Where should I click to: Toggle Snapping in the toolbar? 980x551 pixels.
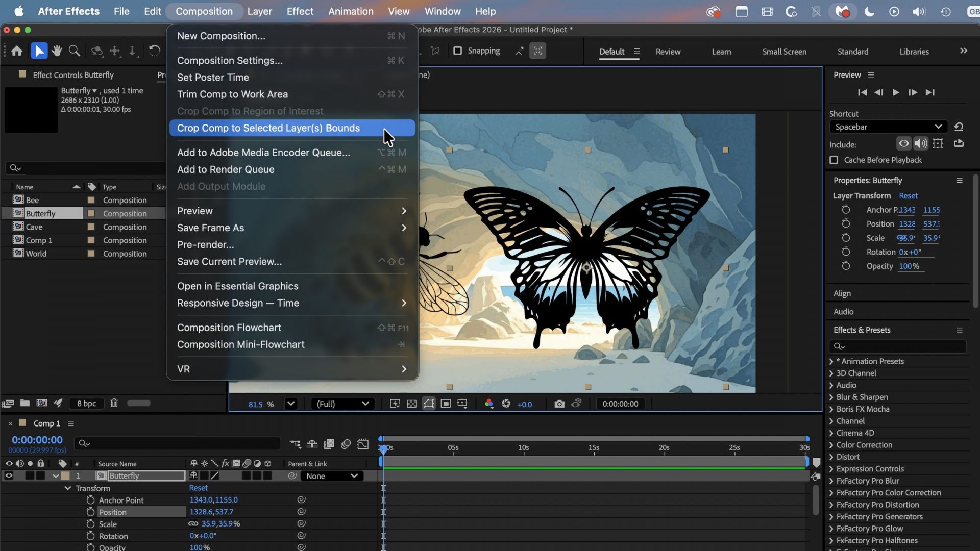point(457,51)
